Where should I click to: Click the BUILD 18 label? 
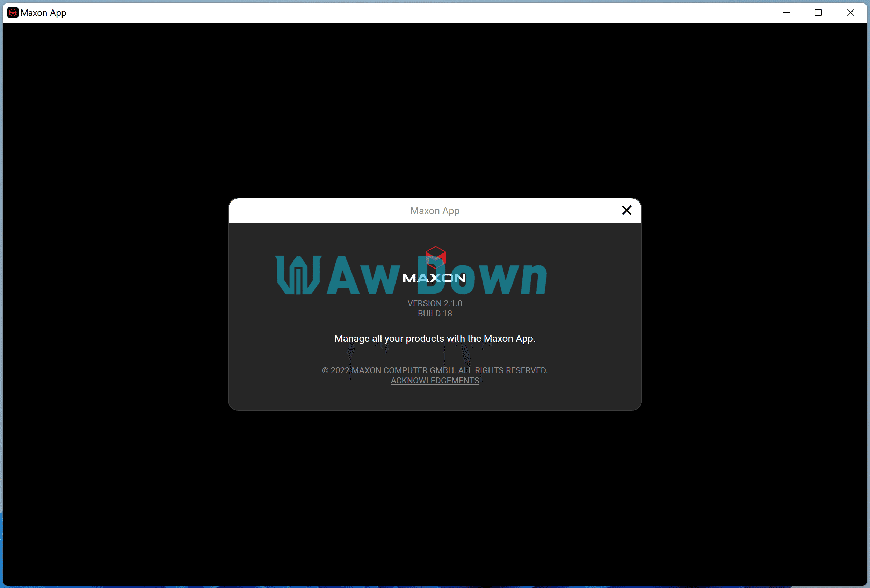click(435, 314)
